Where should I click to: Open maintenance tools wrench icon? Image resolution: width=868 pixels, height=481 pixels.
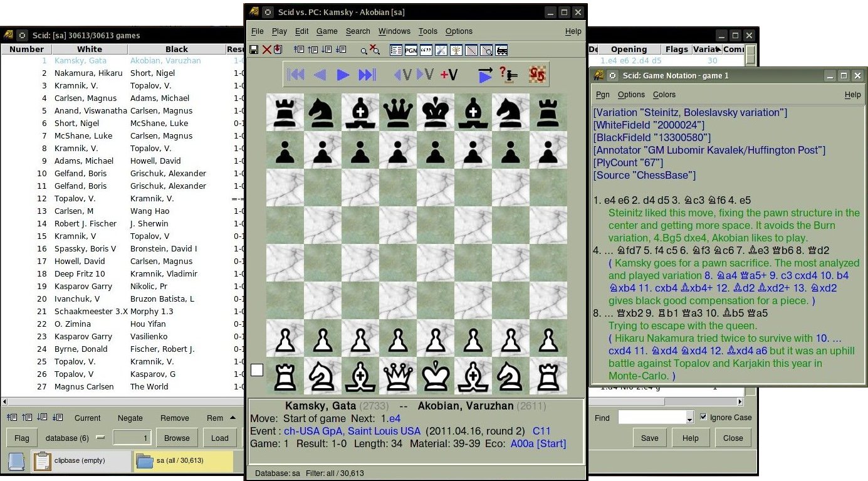pyautogui.click(x=441, y=50)
